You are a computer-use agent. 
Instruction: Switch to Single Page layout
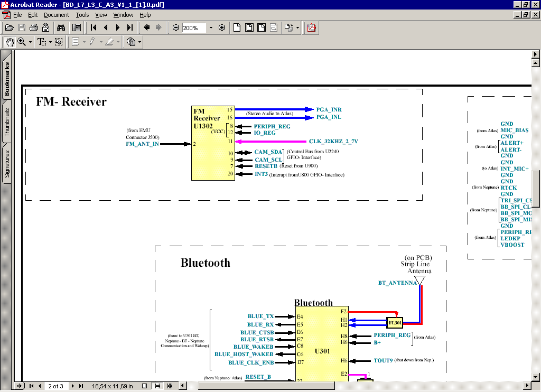point(145,386)
